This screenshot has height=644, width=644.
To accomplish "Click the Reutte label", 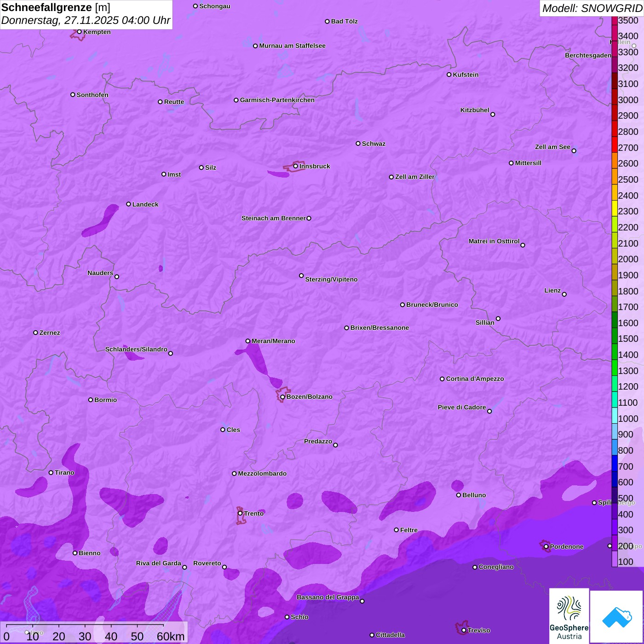I will click(174, 102).
